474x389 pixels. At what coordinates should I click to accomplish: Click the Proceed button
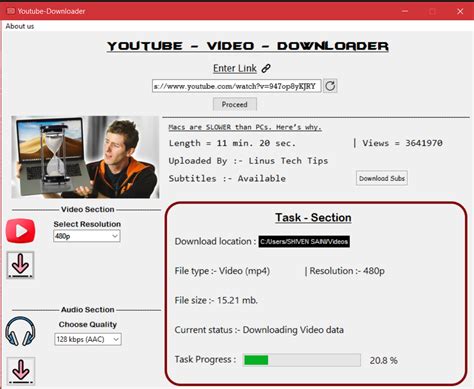(x=235, y=104)
